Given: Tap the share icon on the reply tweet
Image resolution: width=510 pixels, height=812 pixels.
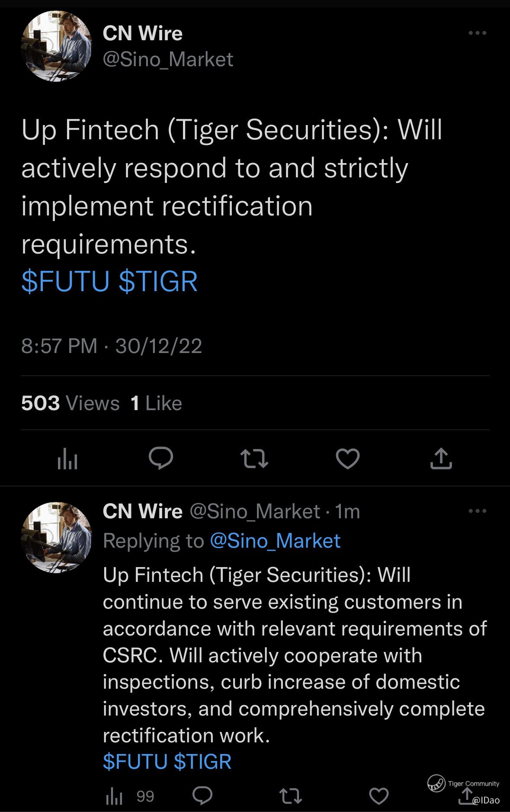Looking at the screenshot, I should [466, 795].
